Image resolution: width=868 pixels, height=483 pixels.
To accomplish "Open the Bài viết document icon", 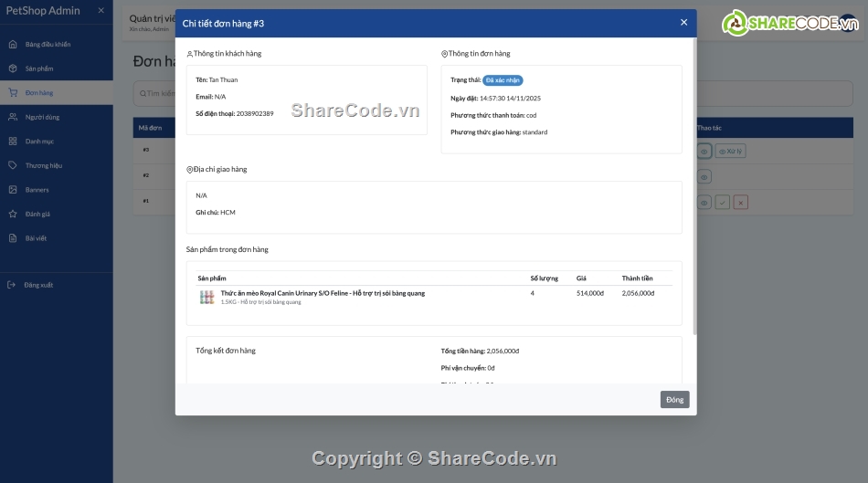I will [13, 238].
